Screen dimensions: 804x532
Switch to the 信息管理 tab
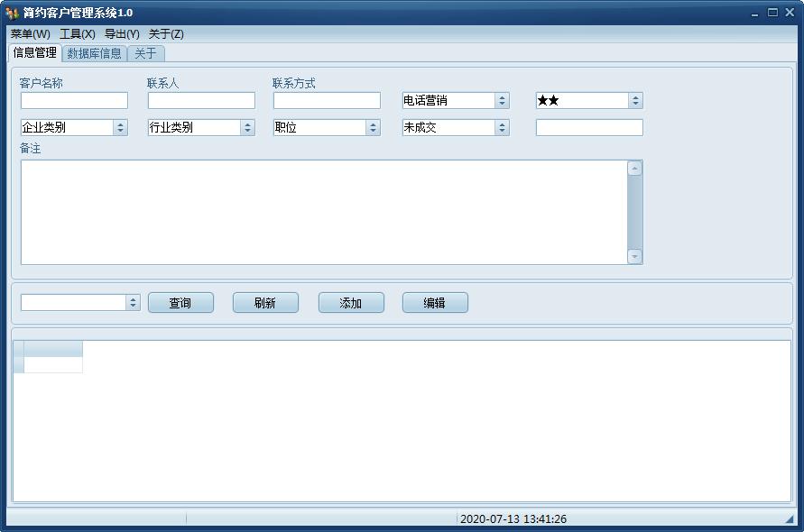pyautogui.click(x=35, y=53)
